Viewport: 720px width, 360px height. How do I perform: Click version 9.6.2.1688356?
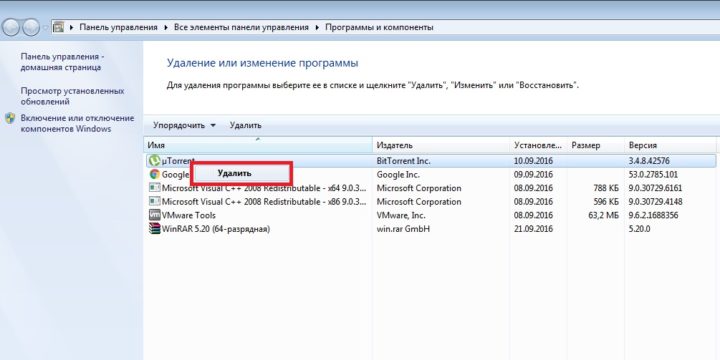653,215
